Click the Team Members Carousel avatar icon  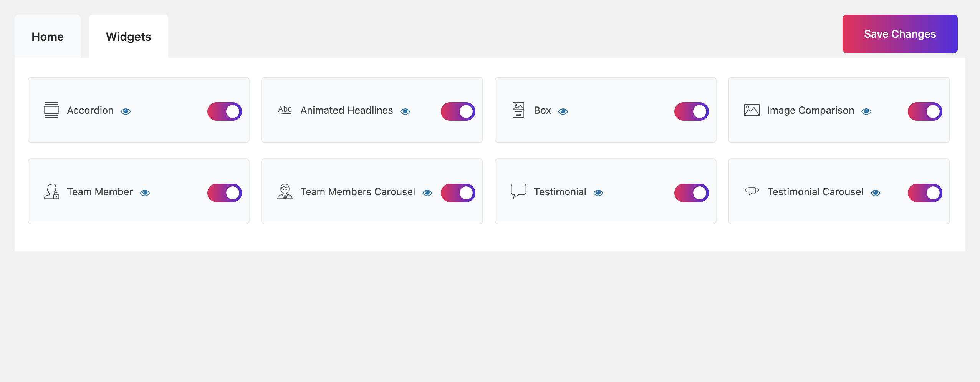click(x=285, y=191)
